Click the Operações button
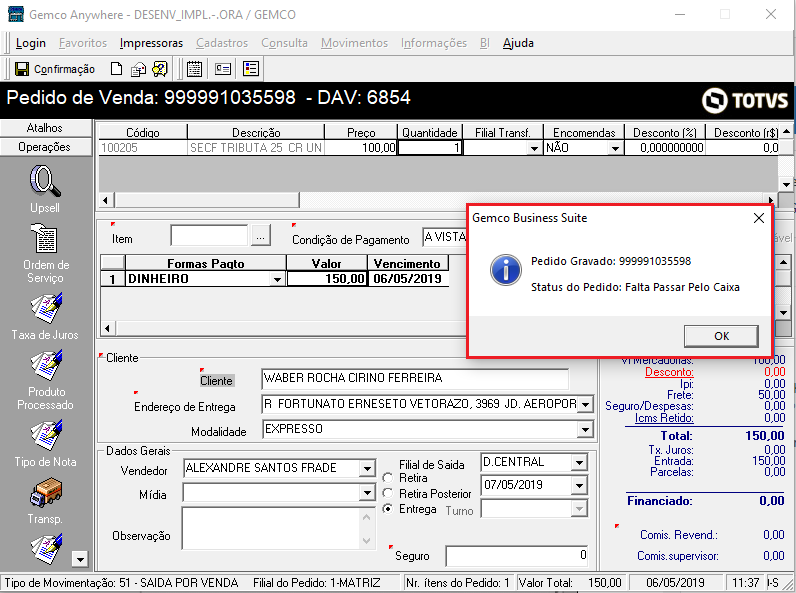This screenshot has height=593, width=796. pos(46,147)
